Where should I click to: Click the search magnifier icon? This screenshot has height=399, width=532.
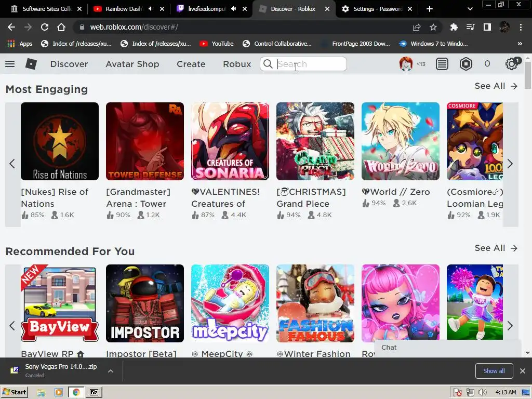(x=268, y=64)
